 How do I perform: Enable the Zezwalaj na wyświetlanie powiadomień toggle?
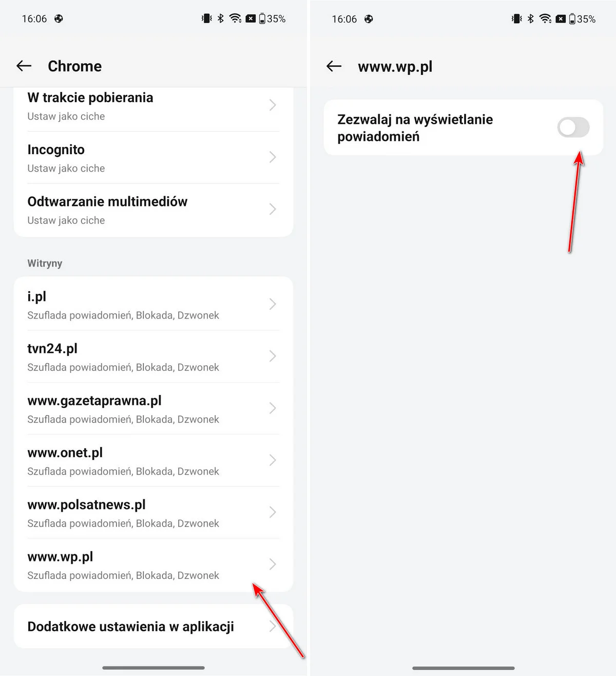tap(573, 127)
